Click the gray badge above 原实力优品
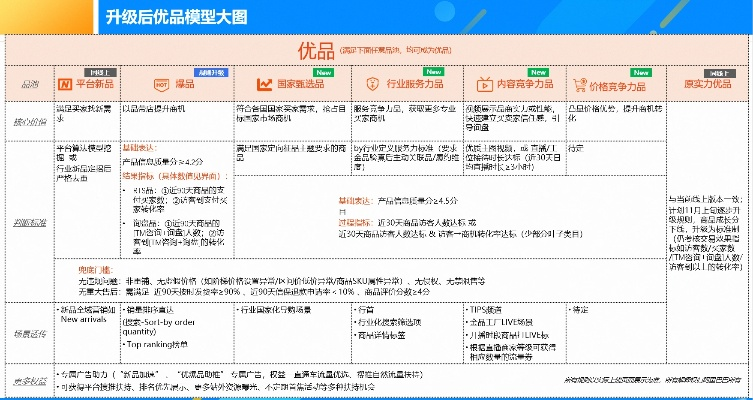This screenshot has height=400, width=753. 722,73
